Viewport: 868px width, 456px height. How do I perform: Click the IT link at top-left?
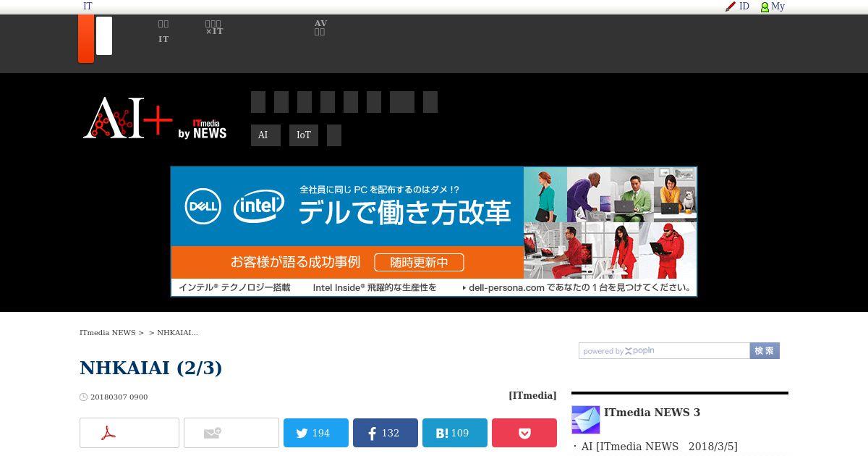pos(88,6)
